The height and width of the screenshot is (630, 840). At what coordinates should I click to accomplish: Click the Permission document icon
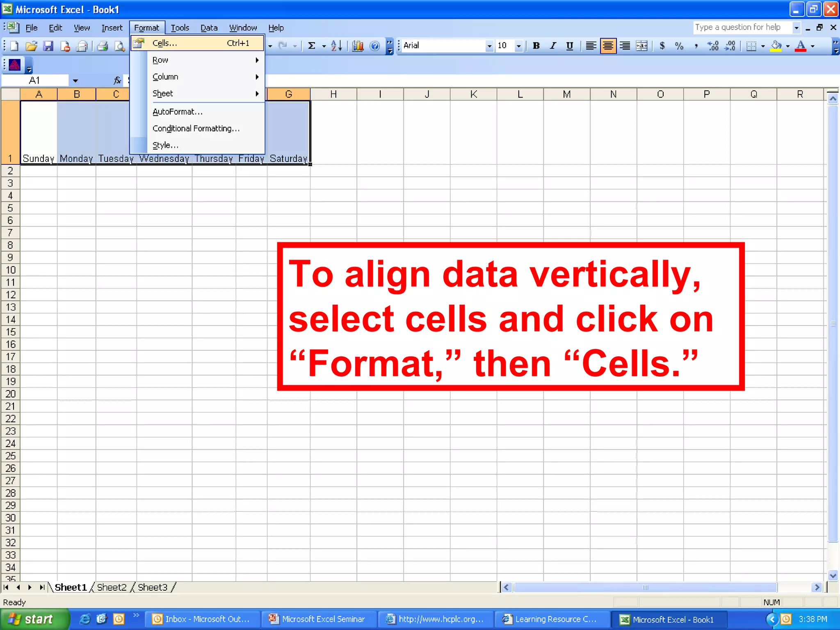[x=65, y=46]
